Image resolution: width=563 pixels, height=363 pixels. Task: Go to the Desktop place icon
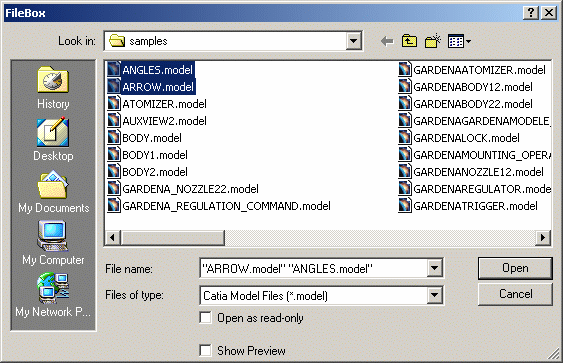pos(53,132)
